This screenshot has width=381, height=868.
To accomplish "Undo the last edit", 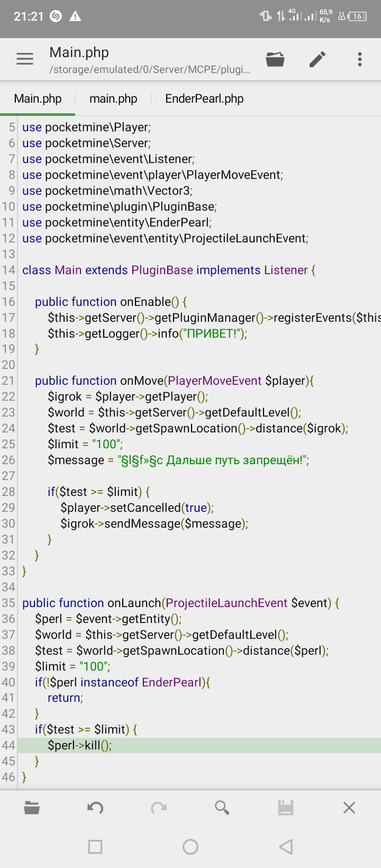I will [95, 808].
